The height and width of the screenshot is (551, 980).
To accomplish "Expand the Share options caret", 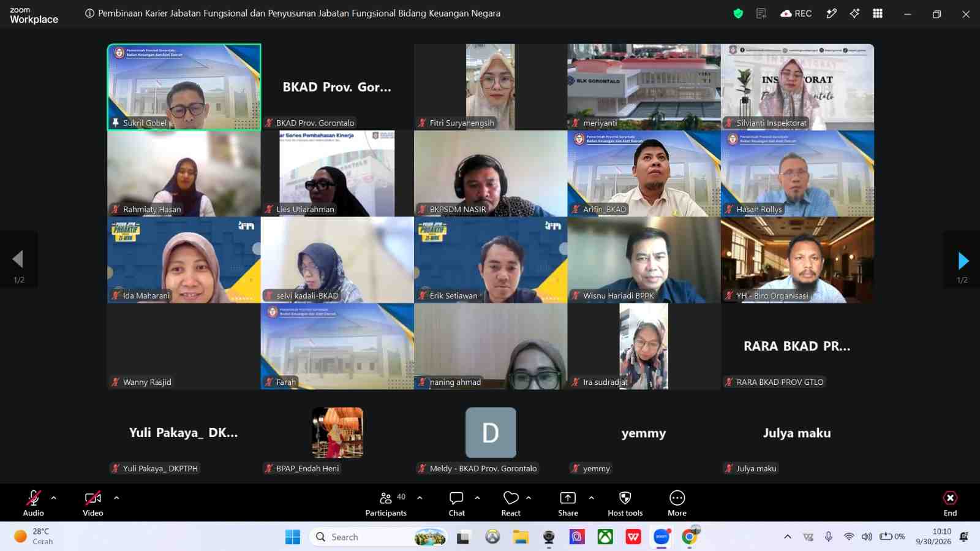I will [x=591, y=498].
